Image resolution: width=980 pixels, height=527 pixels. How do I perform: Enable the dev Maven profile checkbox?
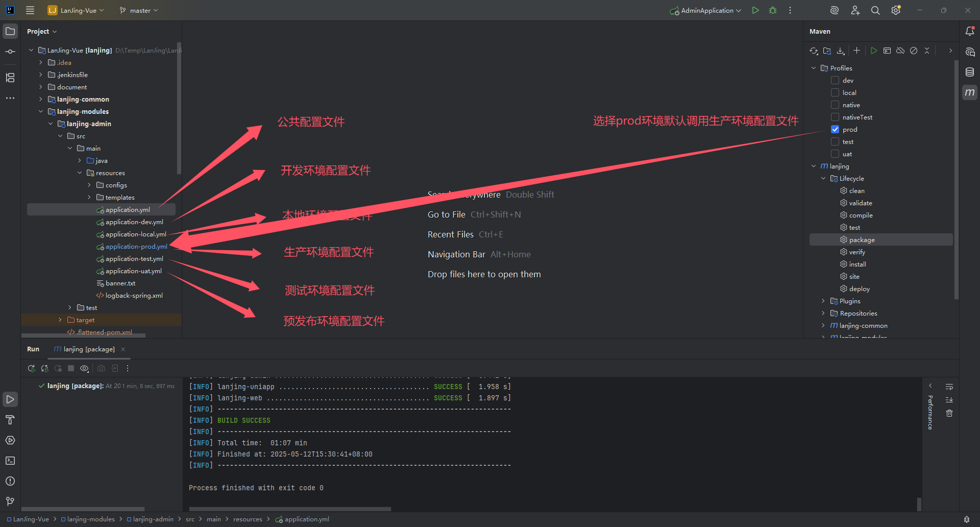(835, 80)
